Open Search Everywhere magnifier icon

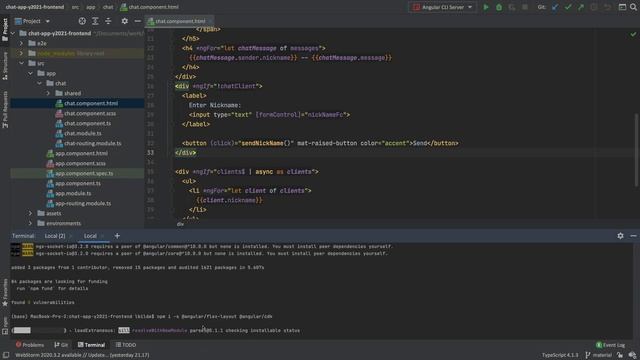633,7
